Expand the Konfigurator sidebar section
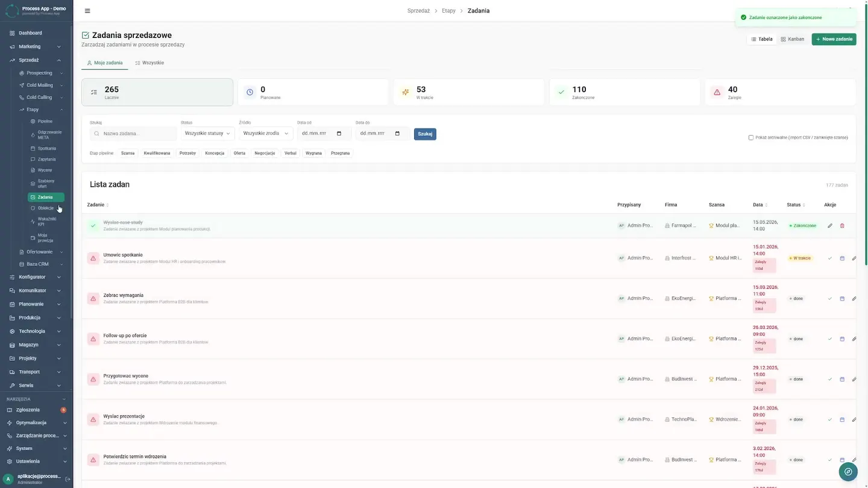Image resolution: width=868 pixels, height=488 pixels. (x=36, y=277)
